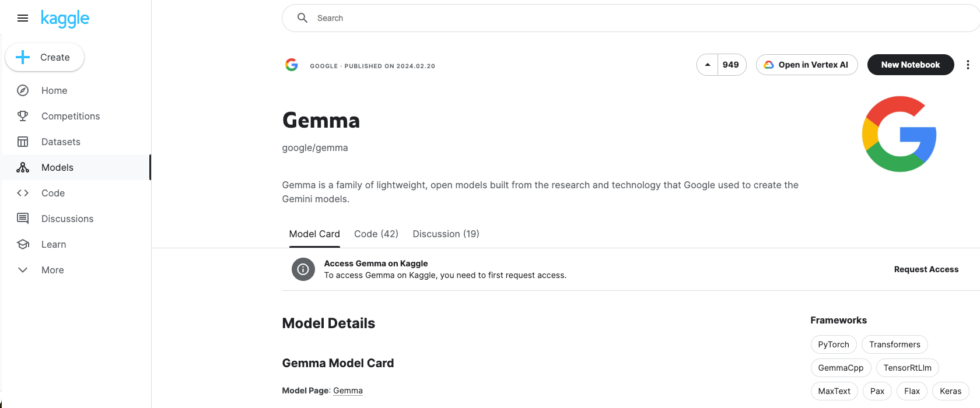Click the New Notebook button
Screen dimensions: 980x408
tap(910, 65)
